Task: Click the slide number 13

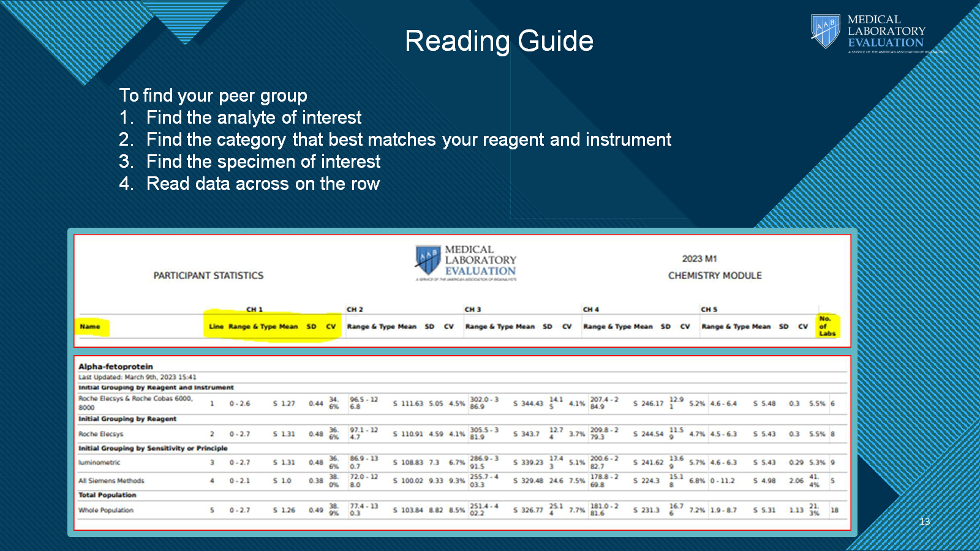Action: [924, 522]
